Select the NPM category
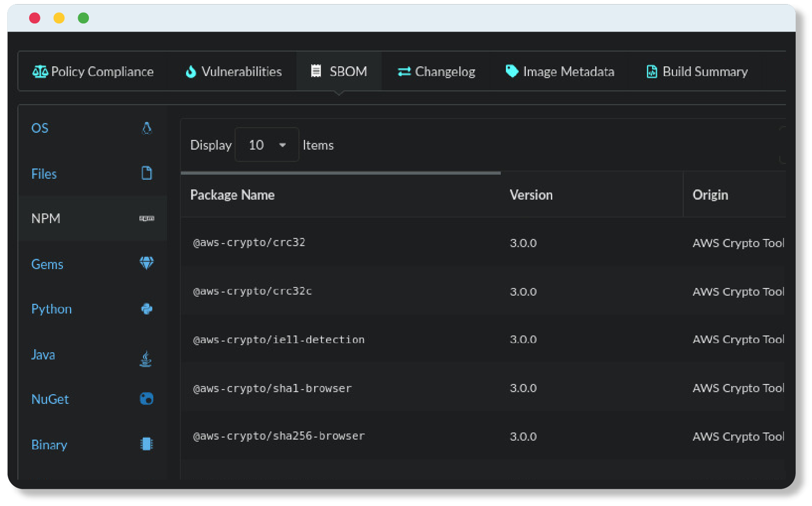812x506 pixels. [x=92, y=219]
